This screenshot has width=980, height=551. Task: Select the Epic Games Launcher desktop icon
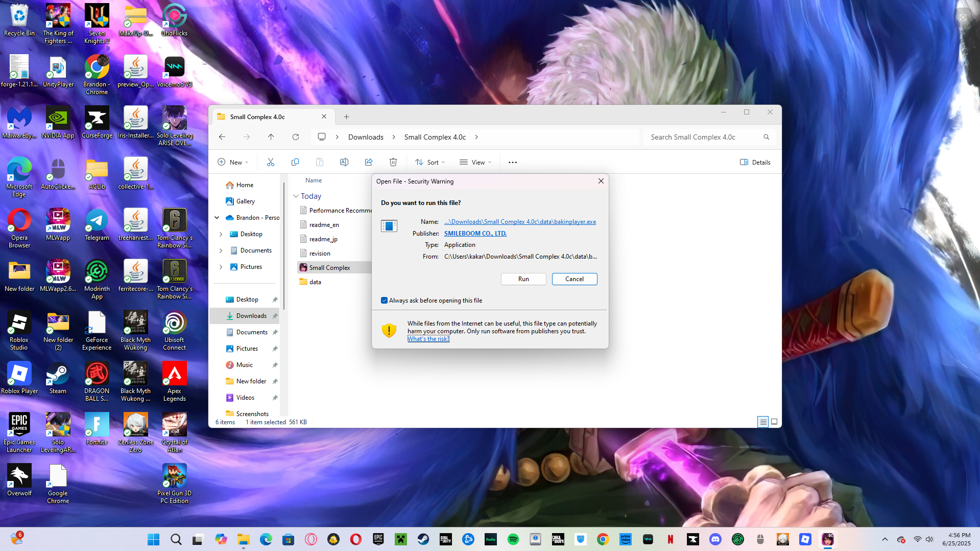tap(19, 432)
